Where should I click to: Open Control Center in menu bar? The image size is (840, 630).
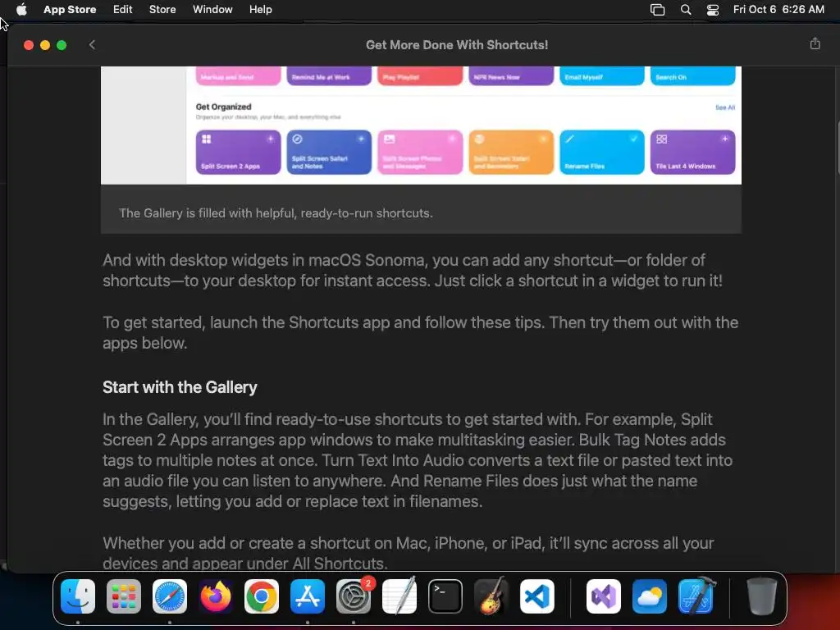(713, 10)
